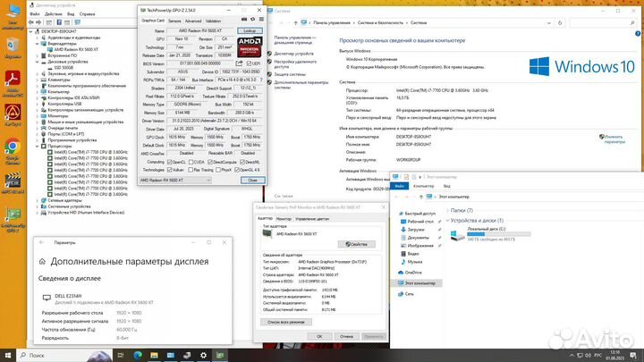Image resolution: width=644 pixels, height=362 pixels.
Task: Switch to Управление цветом tab
Action: pyautogui.click(x=312, y=219)
